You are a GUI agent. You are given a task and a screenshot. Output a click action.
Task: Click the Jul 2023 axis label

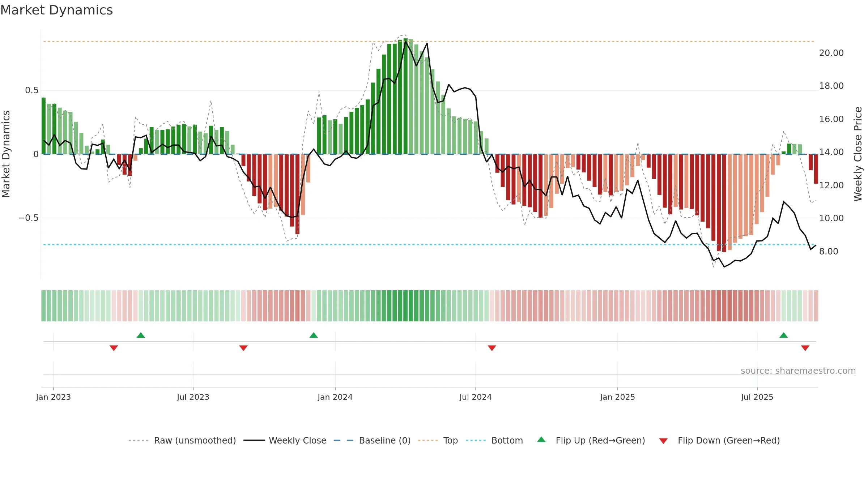coord(193,397)
